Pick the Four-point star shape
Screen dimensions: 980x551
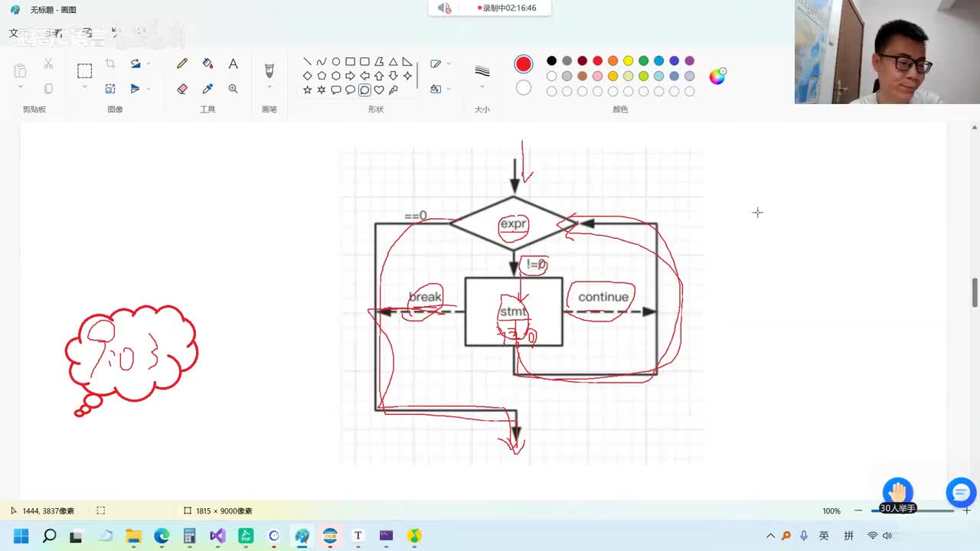click(x=407, y=76)
